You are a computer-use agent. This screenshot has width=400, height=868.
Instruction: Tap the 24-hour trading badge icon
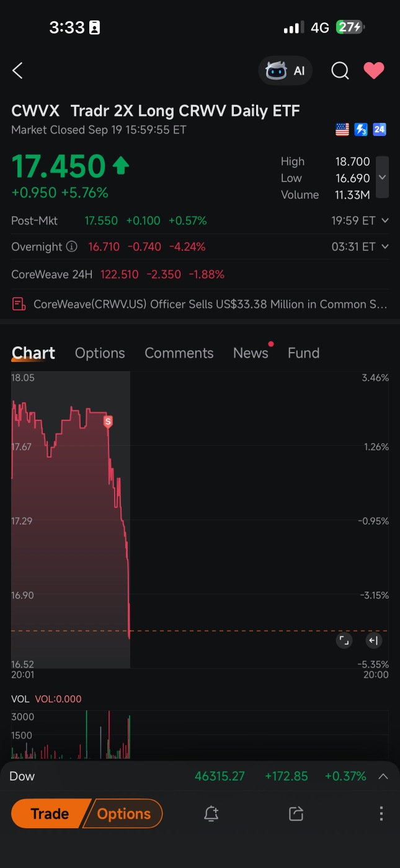[380, 130]
